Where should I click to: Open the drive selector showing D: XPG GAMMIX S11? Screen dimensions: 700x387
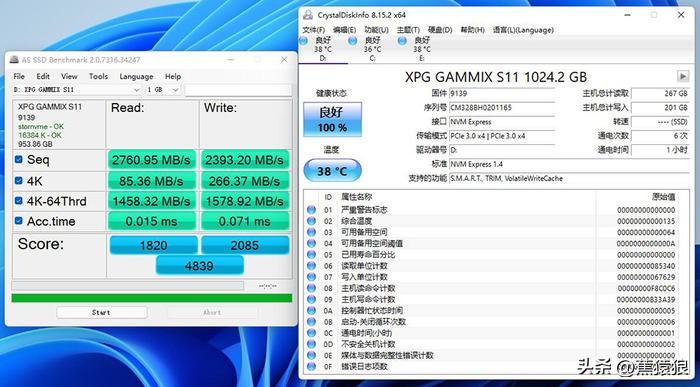[x=77, y=90]
